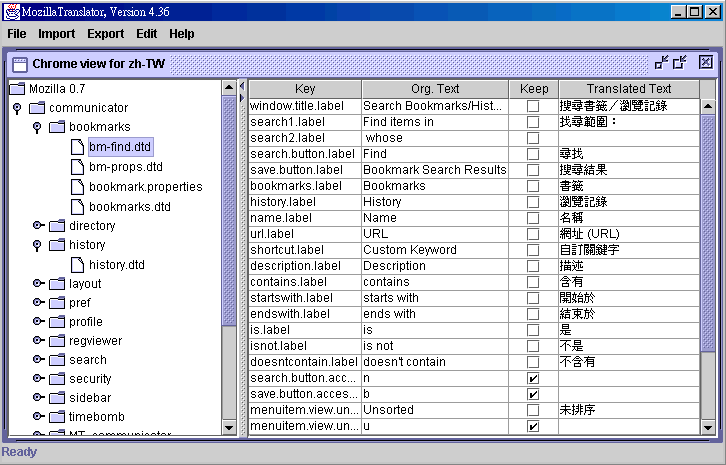
Task: Check Keep box for history.label row
Action: 533,202
